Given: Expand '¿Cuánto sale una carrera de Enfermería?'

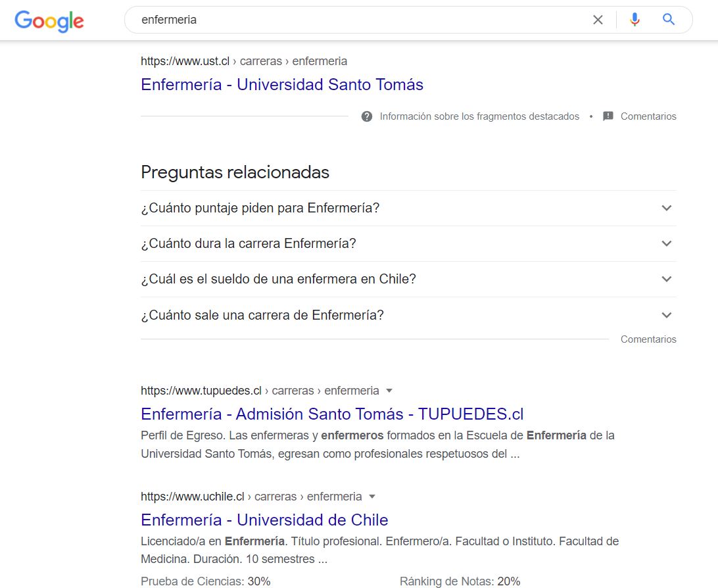Looking at the screenshot, I should (666, 314).
